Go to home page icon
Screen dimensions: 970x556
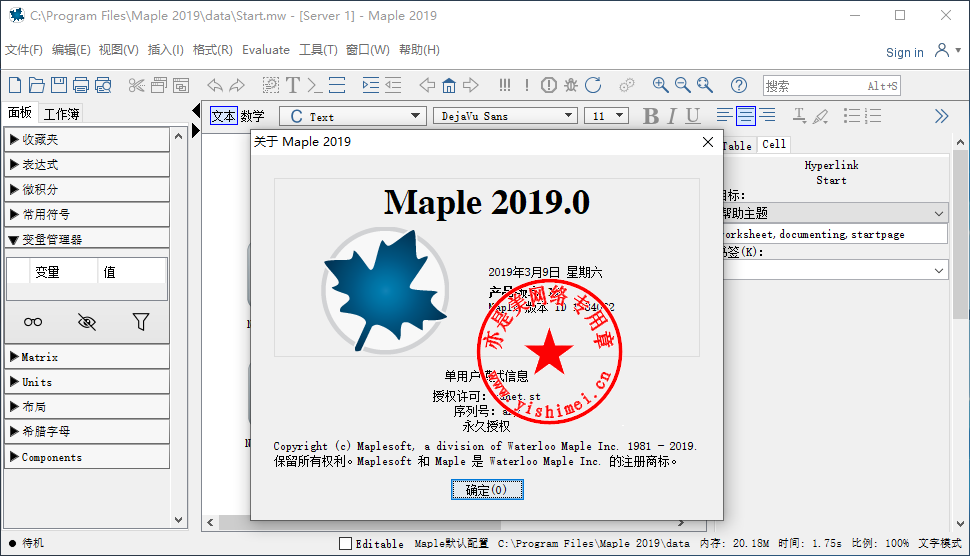pyautogui.click(x=449, y=85)
